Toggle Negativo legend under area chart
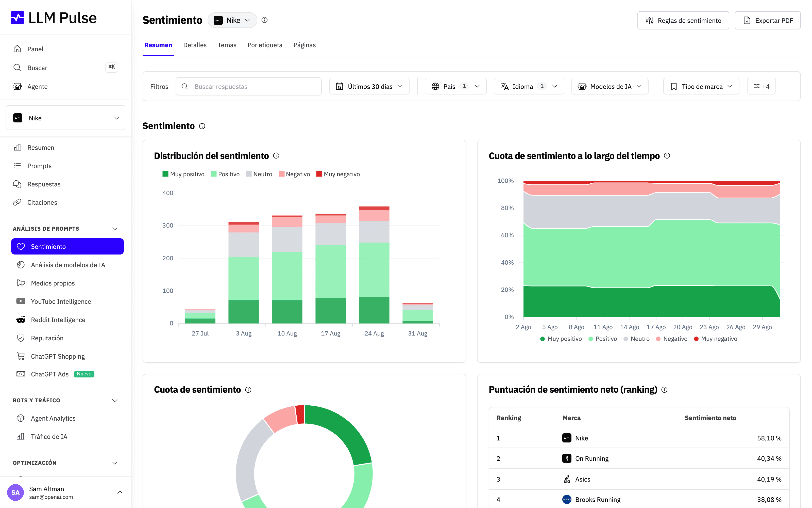Screen dimensions: 812x508 tap(671, 339)
